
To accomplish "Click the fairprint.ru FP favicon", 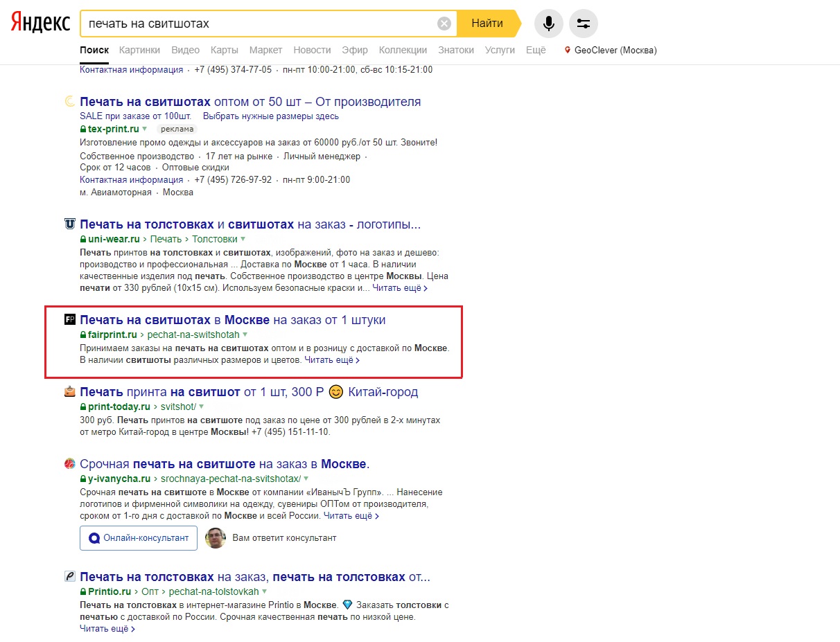I will (69, 320).
